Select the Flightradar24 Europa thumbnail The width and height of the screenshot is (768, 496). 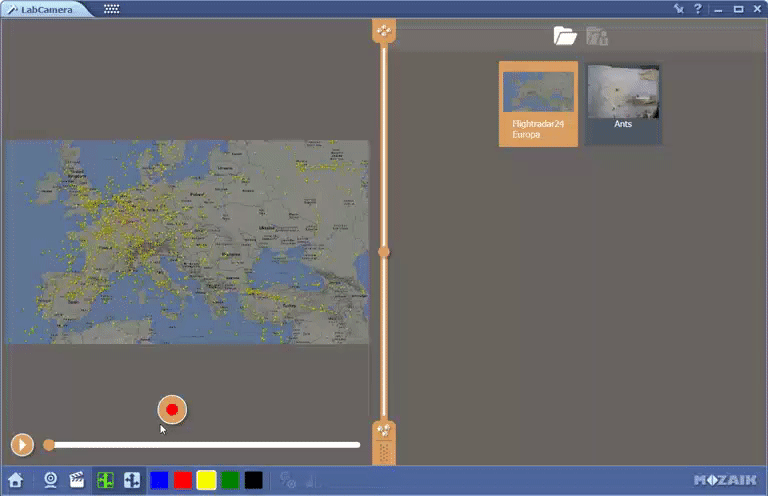point(538,104)
